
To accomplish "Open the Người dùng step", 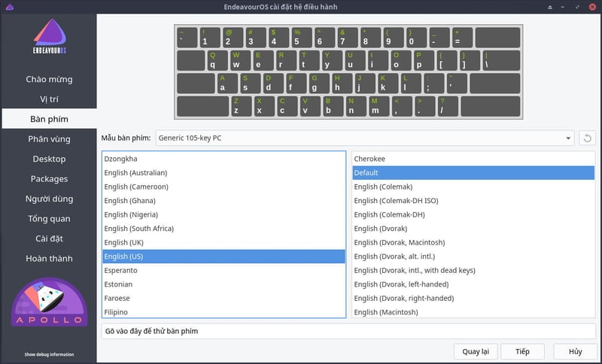I will 49,199.
